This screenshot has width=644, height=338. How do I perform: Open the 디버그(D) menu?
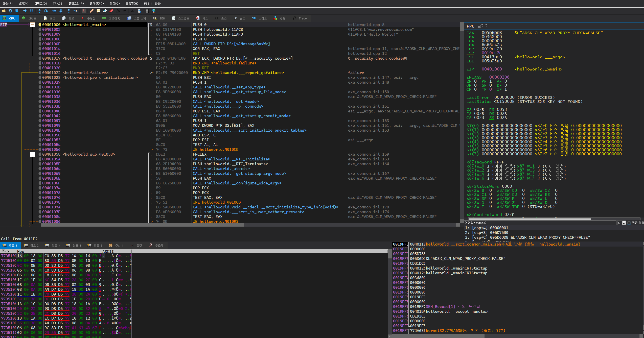point(40,4)
